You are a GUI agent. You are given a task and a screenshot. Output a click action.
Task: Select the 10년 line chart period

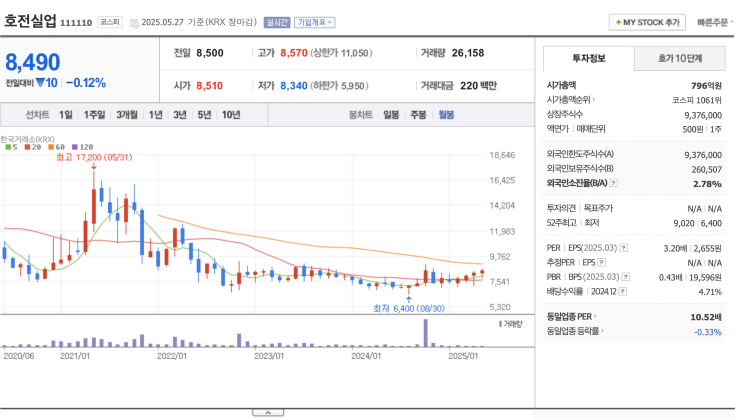pos(231,115)
